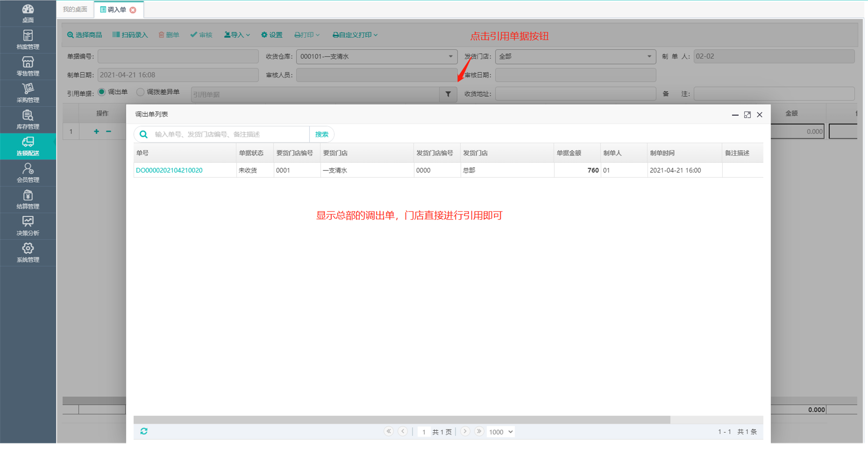The image size is (868, 471).
Task: Click the dialog horizontal scrollbar
Action: click(402, 420)
